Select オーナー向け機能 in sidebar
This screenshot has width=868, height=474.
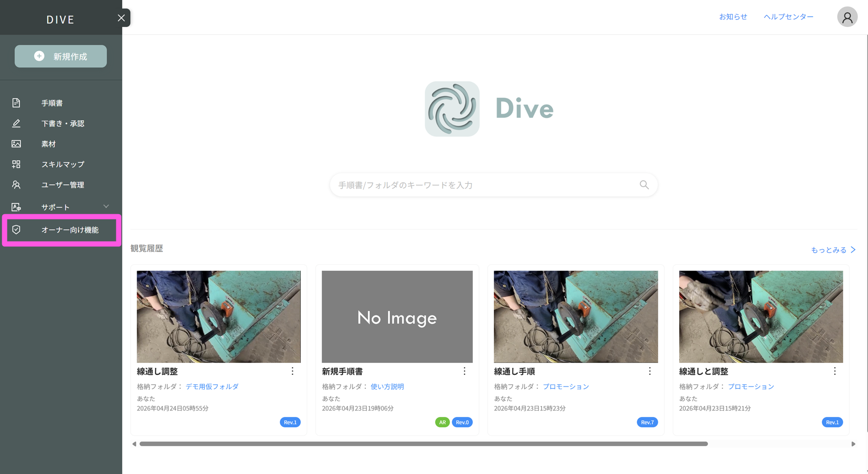coord(70,230)
